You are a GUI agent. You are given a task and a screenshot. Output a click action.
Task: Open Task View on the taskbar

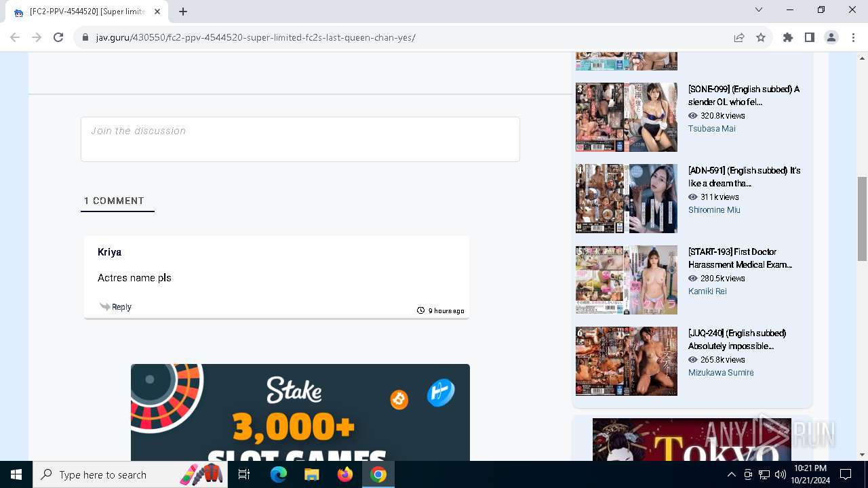click(245, 474)
